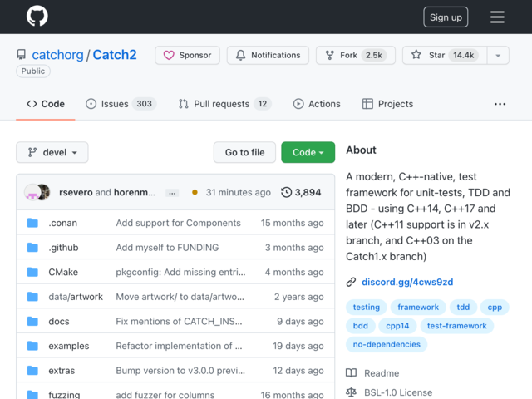
Task: Click the '15 months ago' timestamp for .conan
Action: (x=292, y=223)
